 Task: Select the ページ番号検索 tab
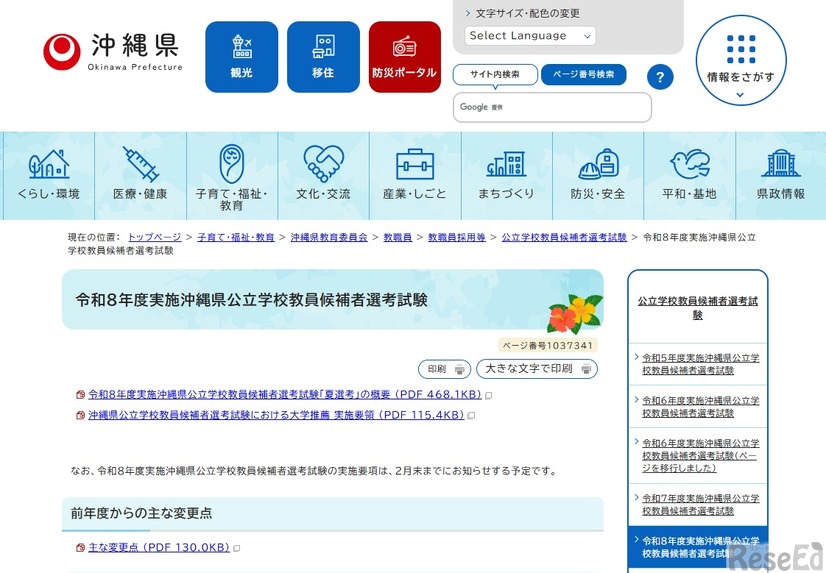click(584, 75)
